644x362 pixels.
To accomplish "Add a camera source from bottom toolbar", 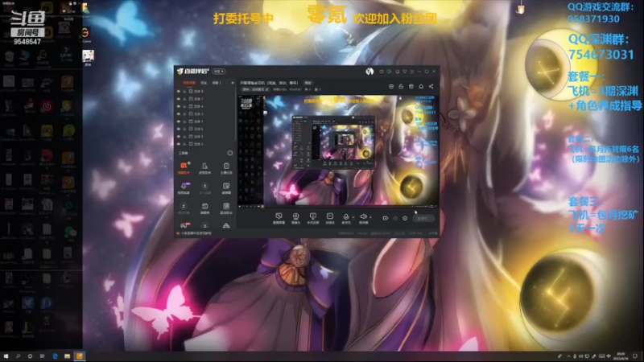I will 295,218.
